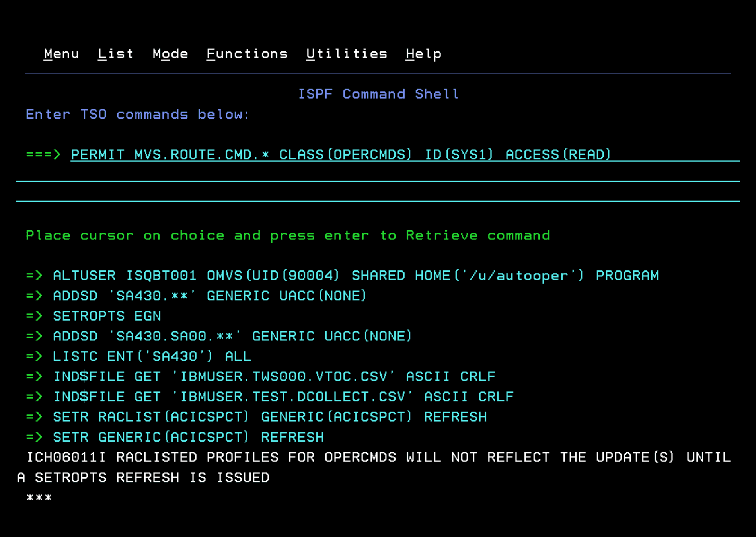Open the Mode menu

(x=170, y=54)
